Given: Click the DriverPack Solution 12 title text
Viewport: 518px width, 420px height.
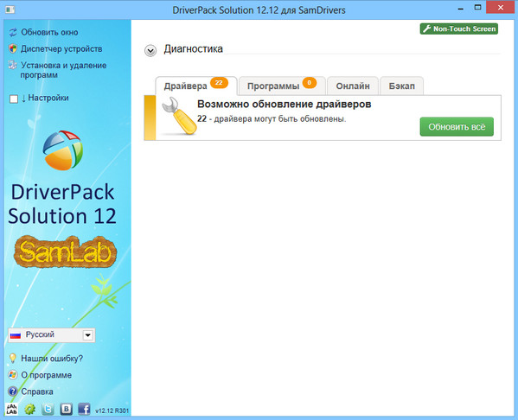Looking at the screenshot, I should 62,204.
